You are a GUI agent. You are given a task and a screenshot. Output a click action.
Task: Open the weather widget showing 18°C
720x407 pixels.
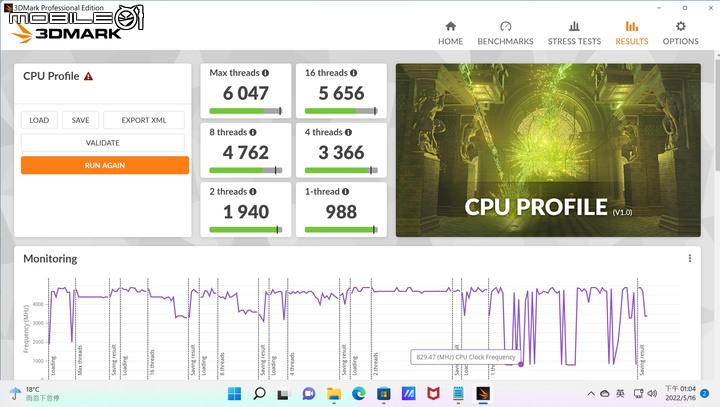pos(34,394)
